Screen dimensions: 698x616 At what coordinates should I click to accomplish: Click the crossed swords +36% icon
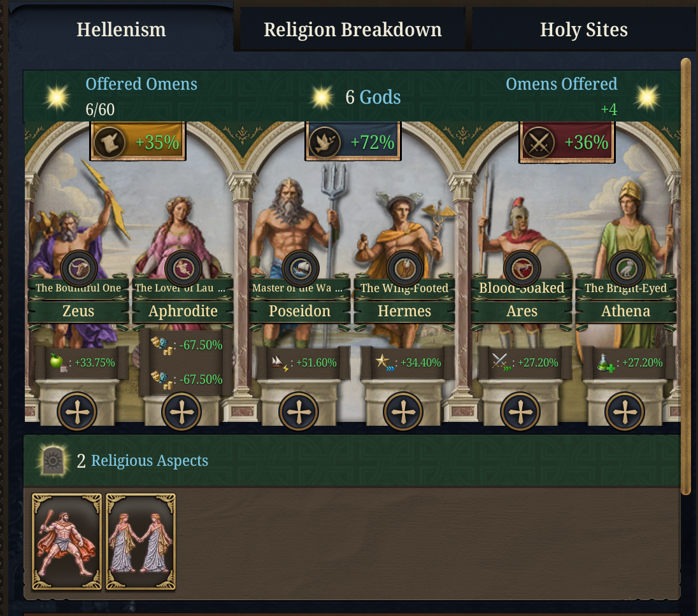coord(537,143)
